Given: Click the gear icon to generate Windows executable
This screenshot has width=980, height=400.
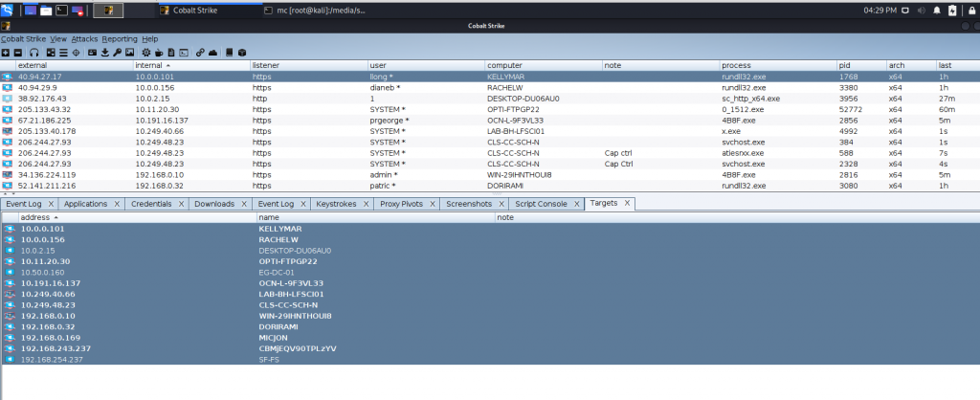Looking at the screenshot, I should (x=146, y=53).
